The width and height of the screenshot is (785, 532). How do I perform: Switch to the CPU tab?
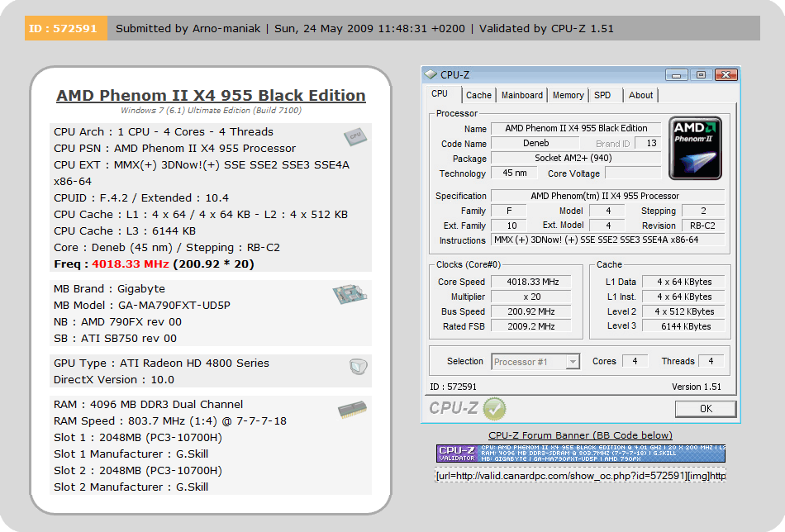[x=440, y=94]
